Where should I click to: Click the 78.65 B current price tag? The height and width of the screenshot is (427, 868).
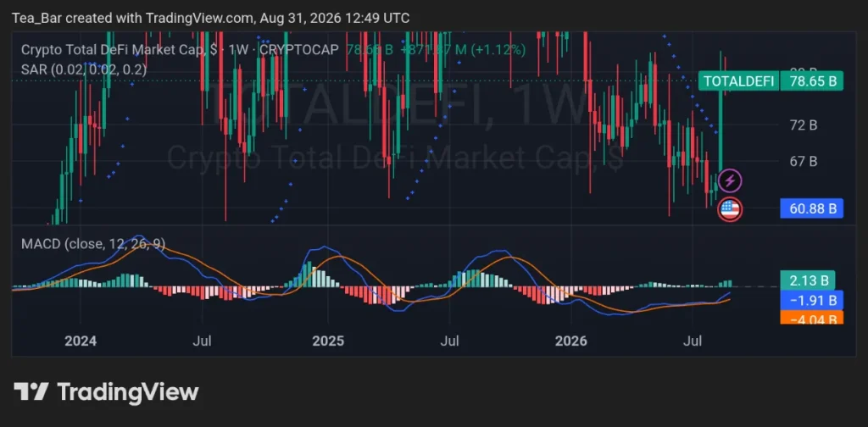[811, 81]
